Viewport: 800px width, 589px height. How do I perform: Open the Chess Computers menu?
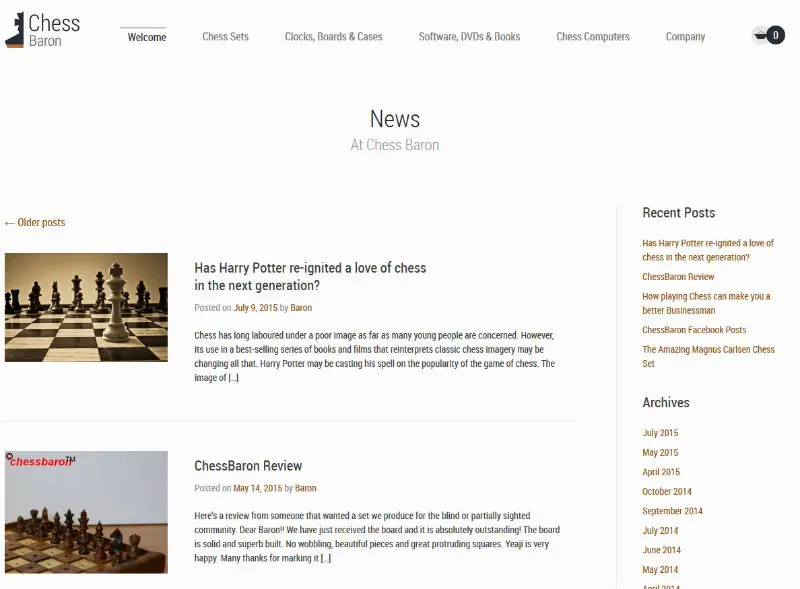coord(593,37)
